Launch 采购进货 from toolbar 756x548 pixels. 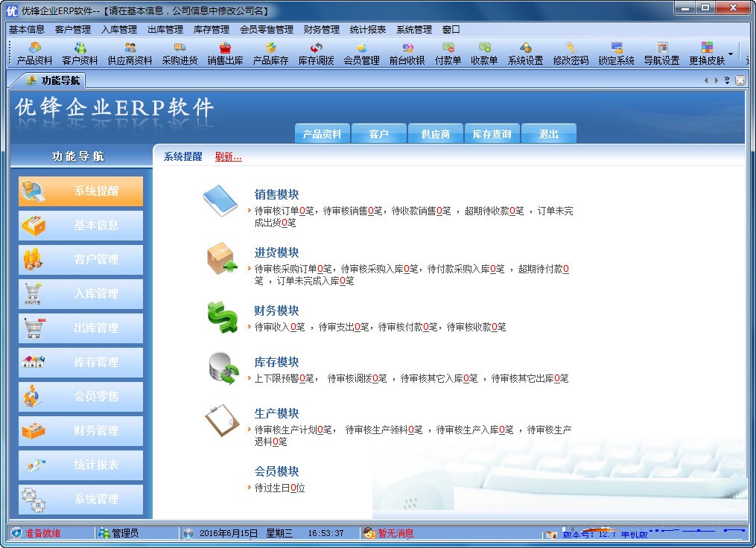point(180,54)
